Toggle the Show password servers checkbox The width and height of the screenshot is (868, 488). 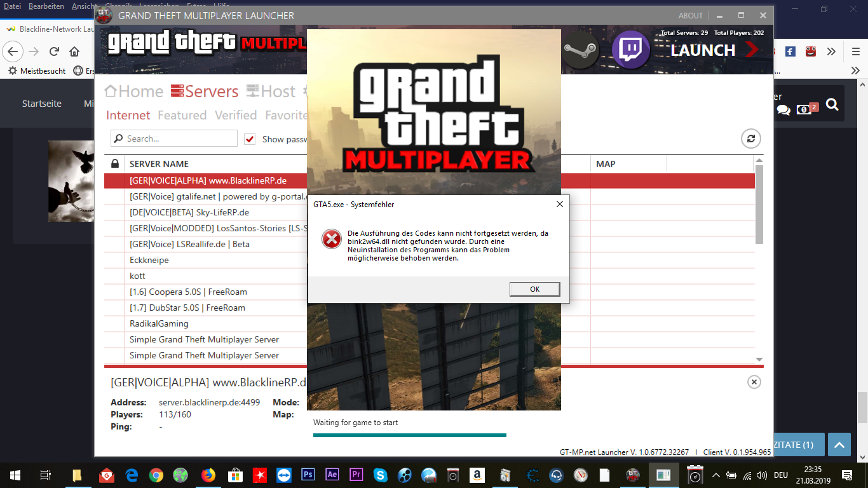[250, 139]
